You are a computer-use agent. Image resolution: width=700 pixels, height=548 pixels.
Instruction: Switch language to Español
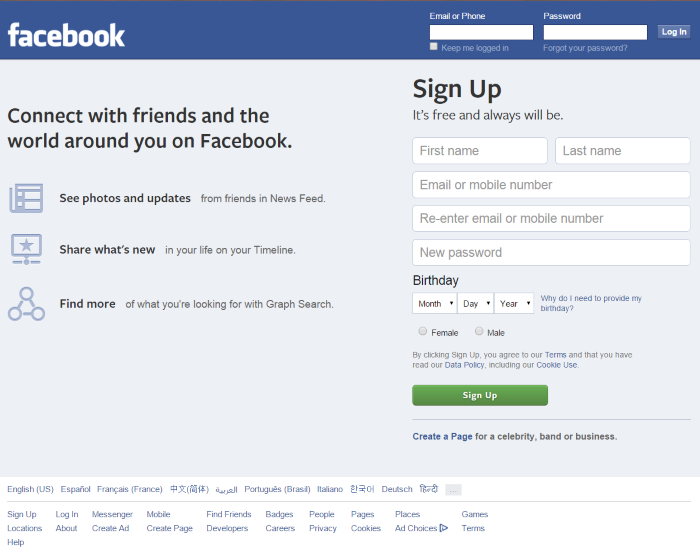75,489
